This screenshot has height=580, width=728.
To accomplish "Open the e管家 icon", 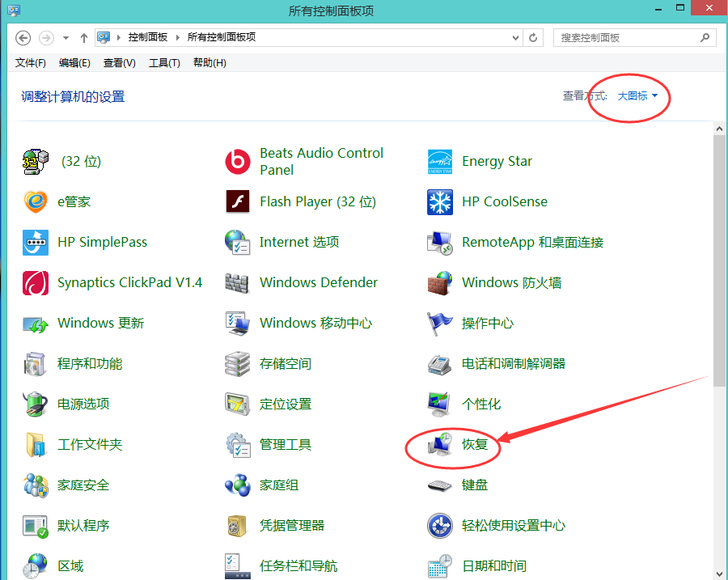I will [x=36, y=201].
